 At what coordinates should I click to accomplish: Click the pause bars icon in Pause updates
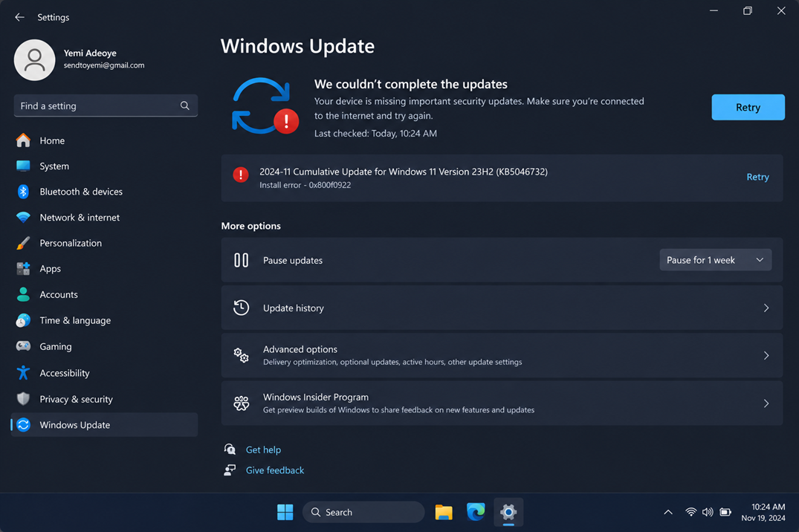(241, 260)
